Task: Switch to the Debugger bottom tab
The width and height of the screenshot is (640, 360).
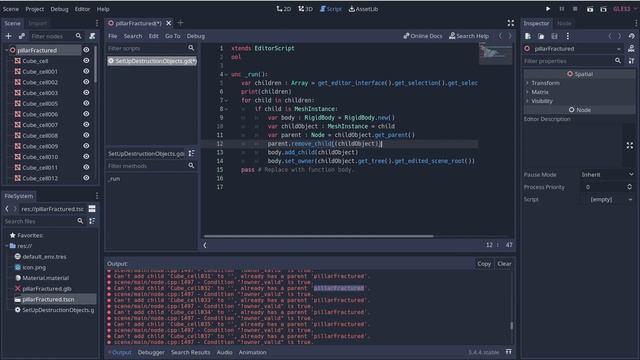Action: coord(151,352)
